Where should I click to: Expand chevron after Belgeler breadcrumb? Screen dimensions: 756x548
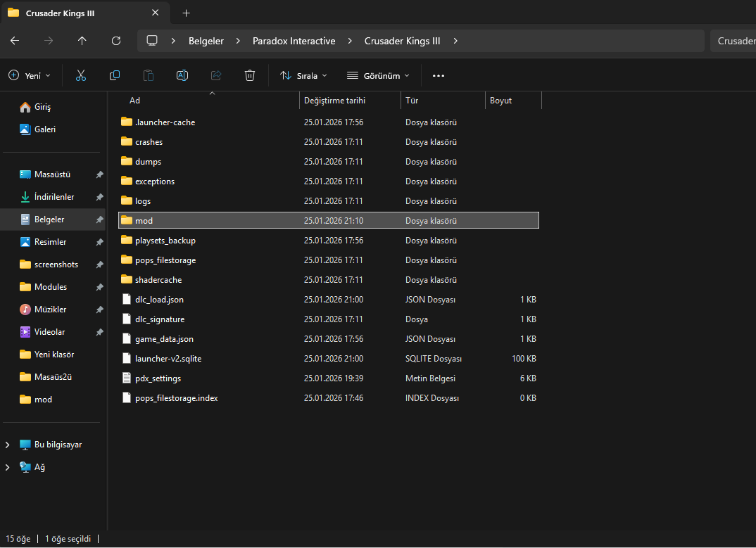(238, 41)
